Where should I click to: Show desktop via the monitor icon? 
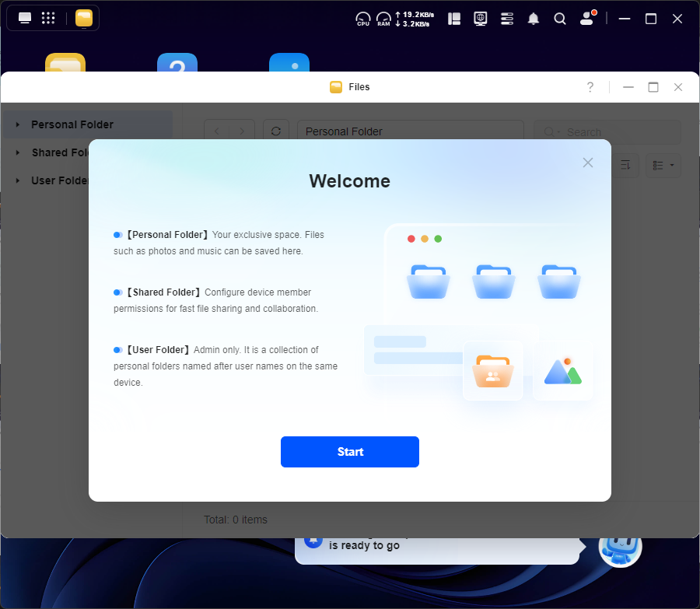[x=25, y=18]
